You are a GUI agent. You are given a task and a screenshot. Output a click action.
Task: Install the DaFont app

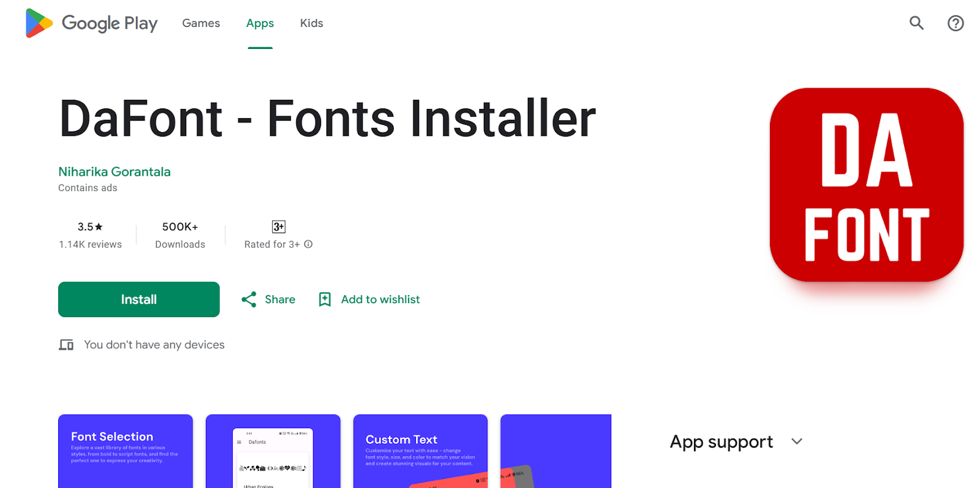(139, 299)
